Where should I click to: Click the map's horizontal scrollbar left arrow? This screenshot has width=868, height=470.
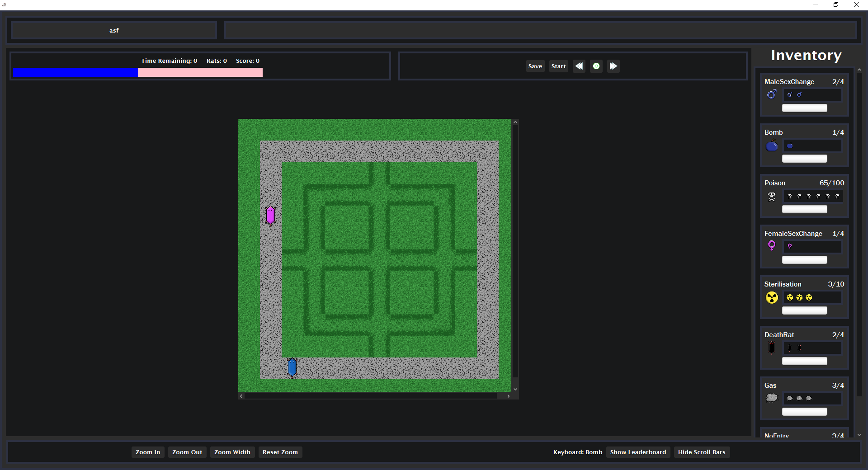click(241, 396)
